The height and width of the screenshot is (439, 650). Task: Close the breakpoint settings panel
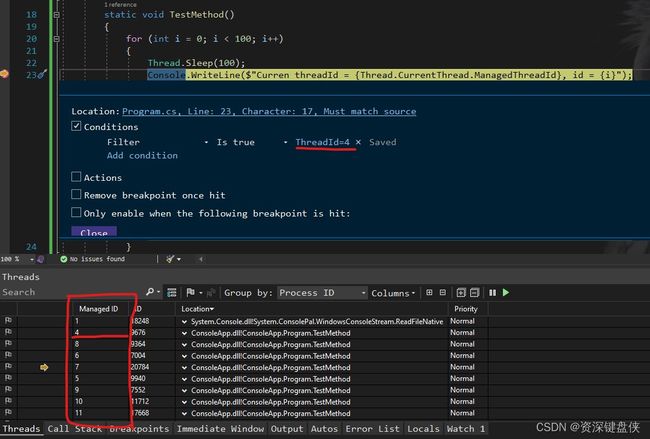tap(94, 233)
